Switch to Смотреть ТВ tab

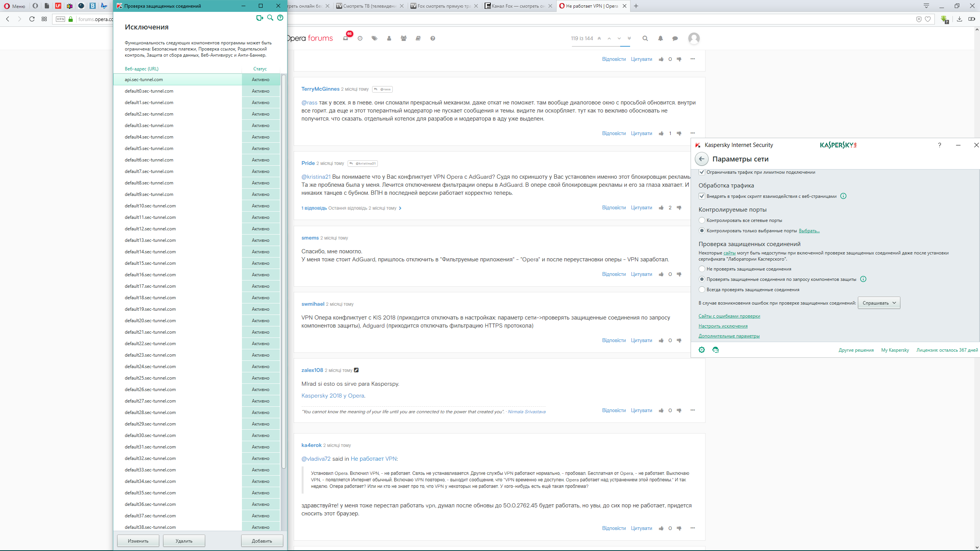coord(369,6)
